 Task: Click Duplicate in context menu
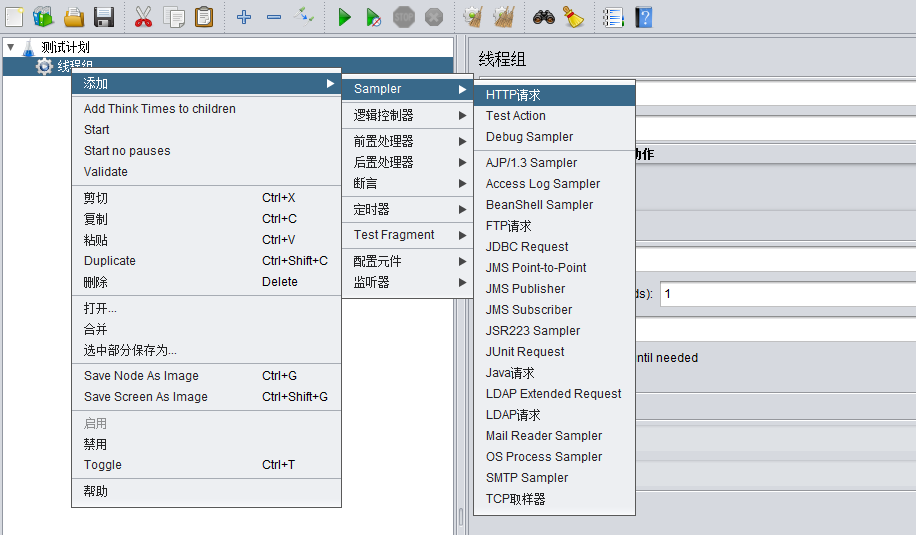point(206,260)
